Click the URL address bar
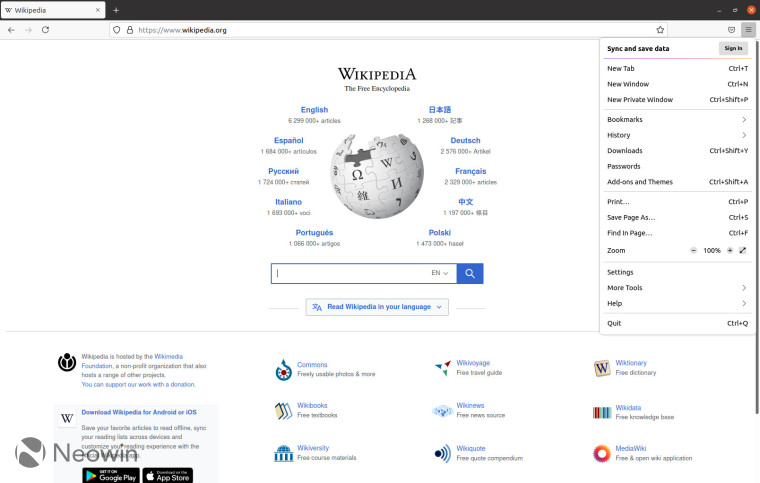The height and width of the screenshot is (483, 760). (388, 30)
